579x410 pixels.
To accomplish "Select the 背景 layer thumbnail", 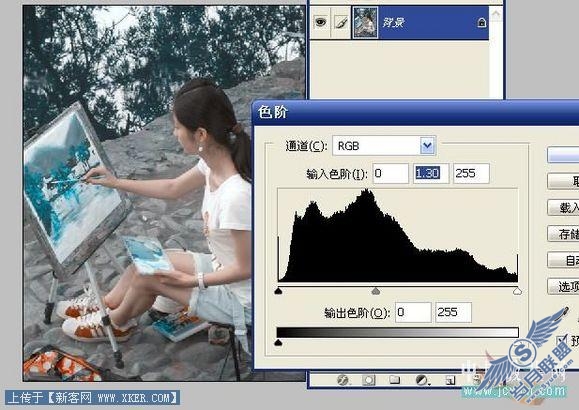I will 366,23.
